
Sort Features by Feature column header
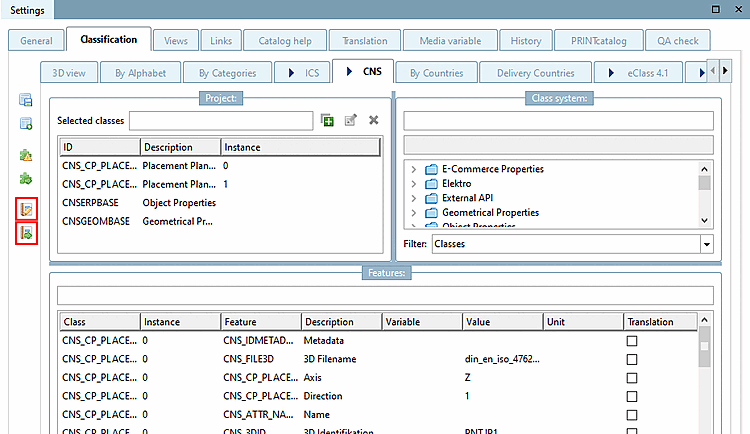tap(261, 322)
